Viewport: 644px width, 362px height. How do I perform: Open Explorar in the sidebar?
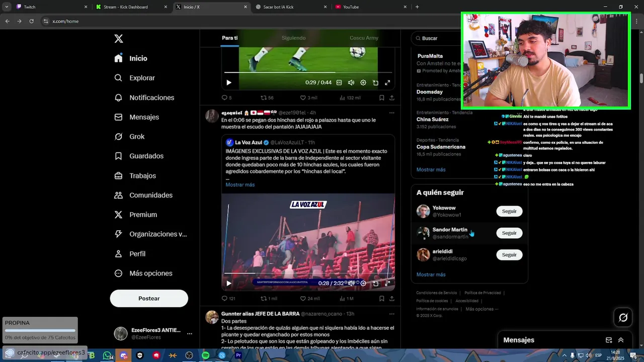point(134,78)
